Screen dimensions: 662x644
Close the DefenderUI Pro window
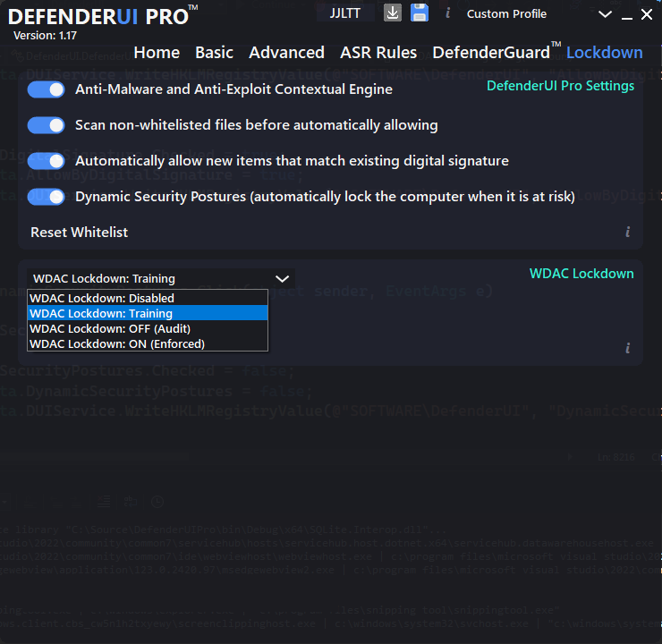coord(647,14)
